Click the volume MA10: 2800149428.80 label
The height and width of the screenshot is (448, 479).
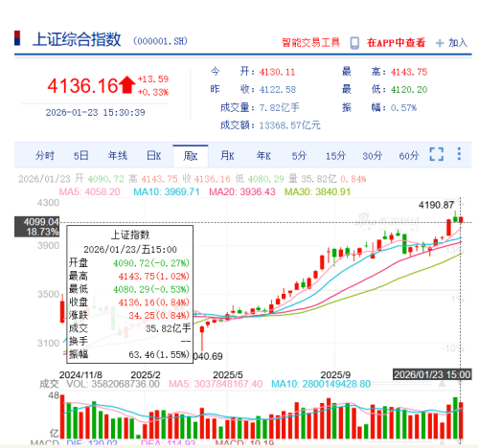(321, 384)
